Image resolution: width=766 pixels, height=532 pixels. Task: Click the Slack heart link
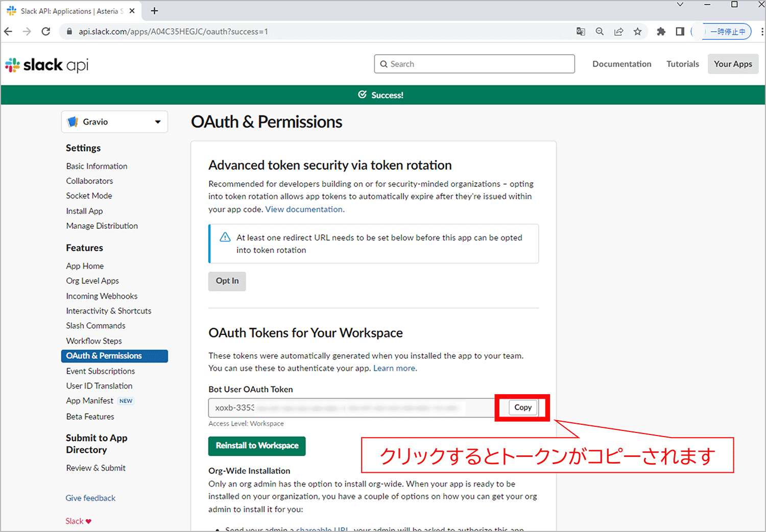(x=78, y=521)
